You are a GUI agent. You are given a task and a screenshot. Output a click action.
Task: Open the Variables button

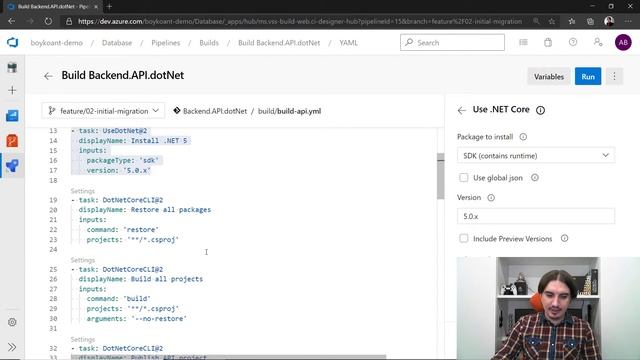(x=549, y=76)
